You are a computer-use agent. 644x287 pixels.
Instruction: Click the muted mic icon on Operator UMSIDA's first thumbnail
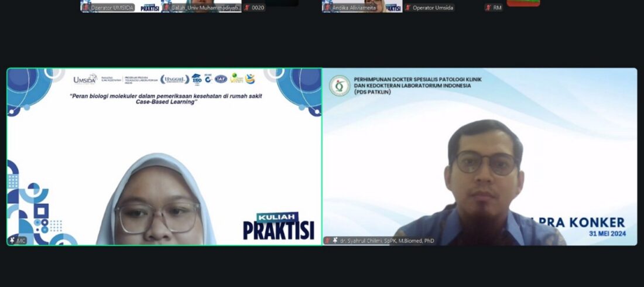(85, 8)
